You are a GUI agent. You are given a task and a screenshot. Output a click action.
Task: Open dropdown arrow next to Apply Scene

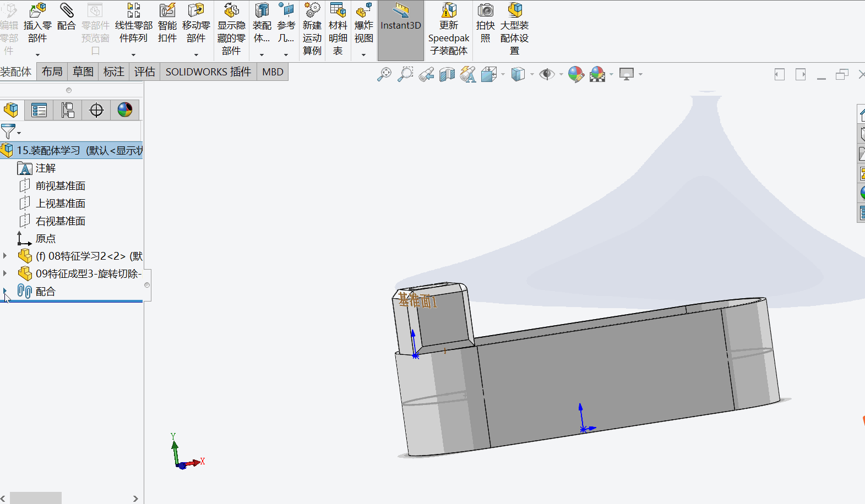point(611,74)
